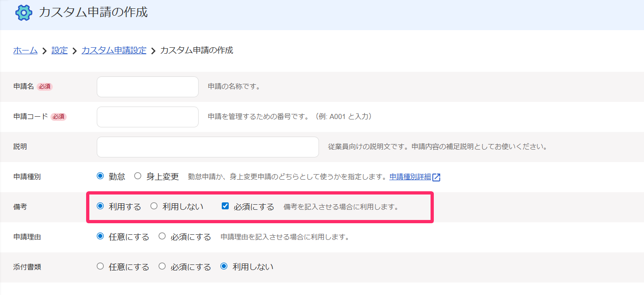
Task: Open the 申請種別詳細 help link
Action: pyautogui.click(x=410, y=177)
